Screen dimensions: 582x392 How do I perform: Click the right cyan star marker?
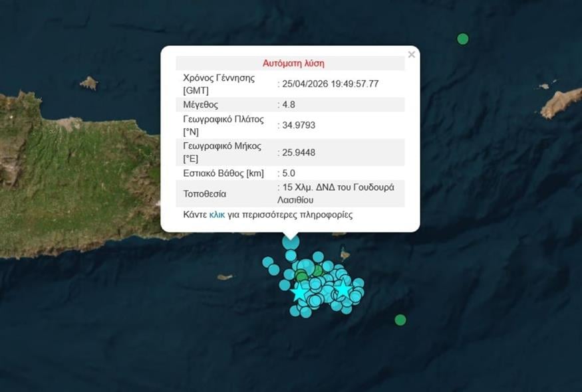(x=342, y=288)
